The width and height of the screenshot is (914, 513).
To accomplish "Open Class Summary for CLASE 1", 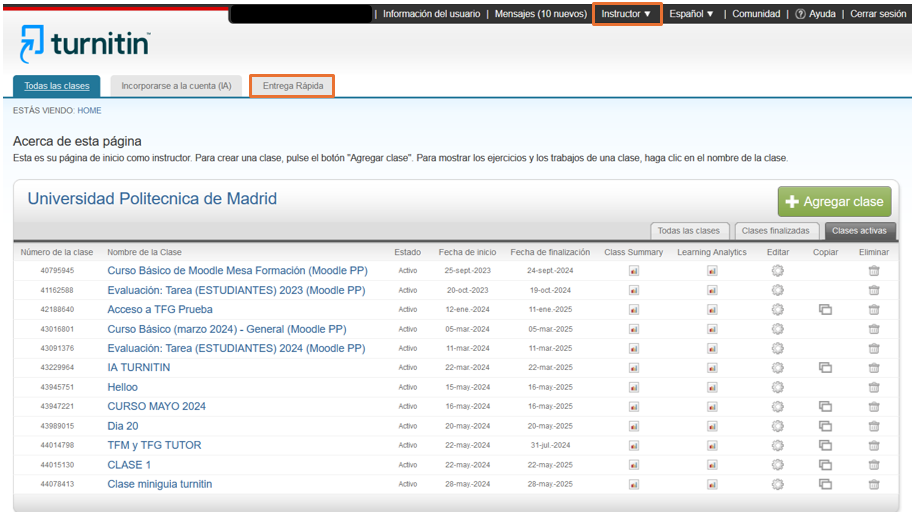I will [634, 465].
